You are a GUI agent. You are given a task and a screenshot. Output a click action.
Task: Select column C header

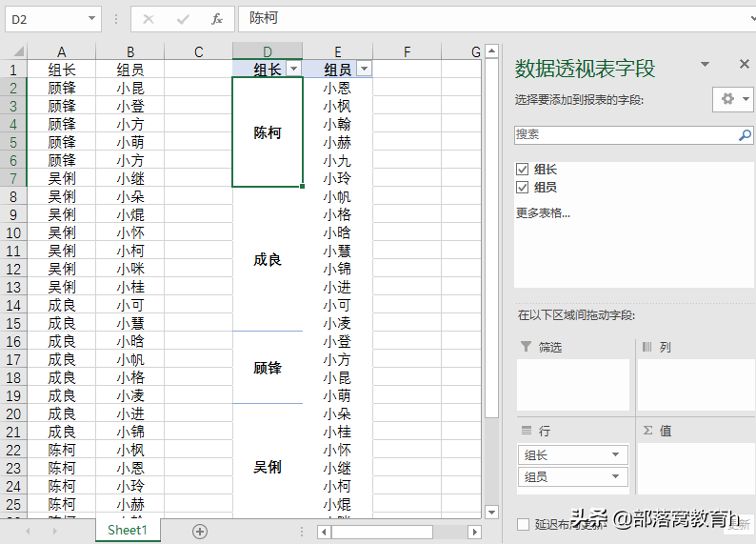[x=199, y=51]
